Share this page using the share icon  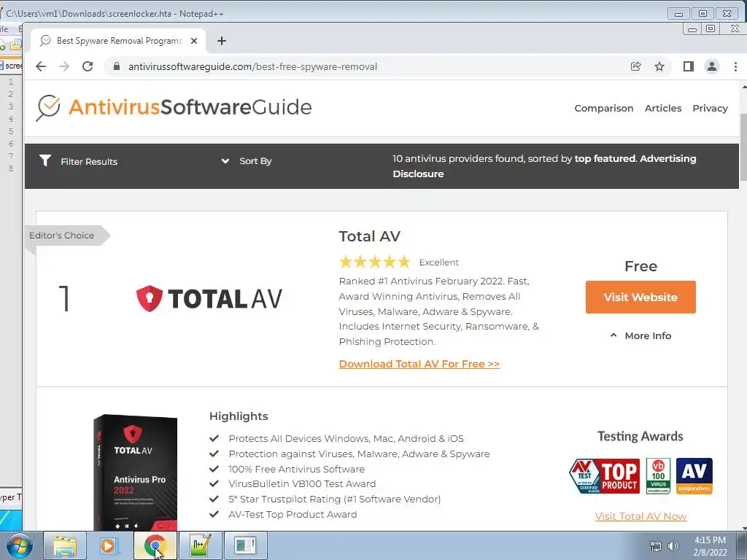635,66
